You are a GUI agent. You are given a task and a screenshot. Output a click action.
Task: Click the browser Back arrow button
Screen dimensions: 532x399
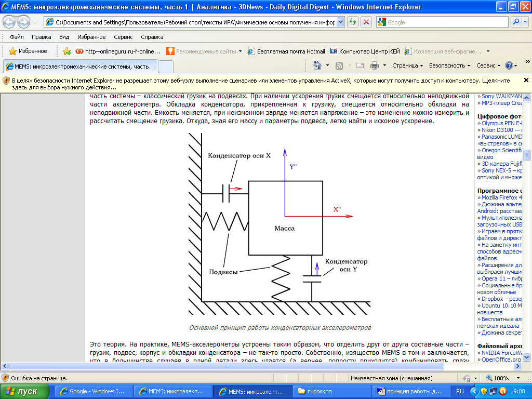[x=9, y=22]
